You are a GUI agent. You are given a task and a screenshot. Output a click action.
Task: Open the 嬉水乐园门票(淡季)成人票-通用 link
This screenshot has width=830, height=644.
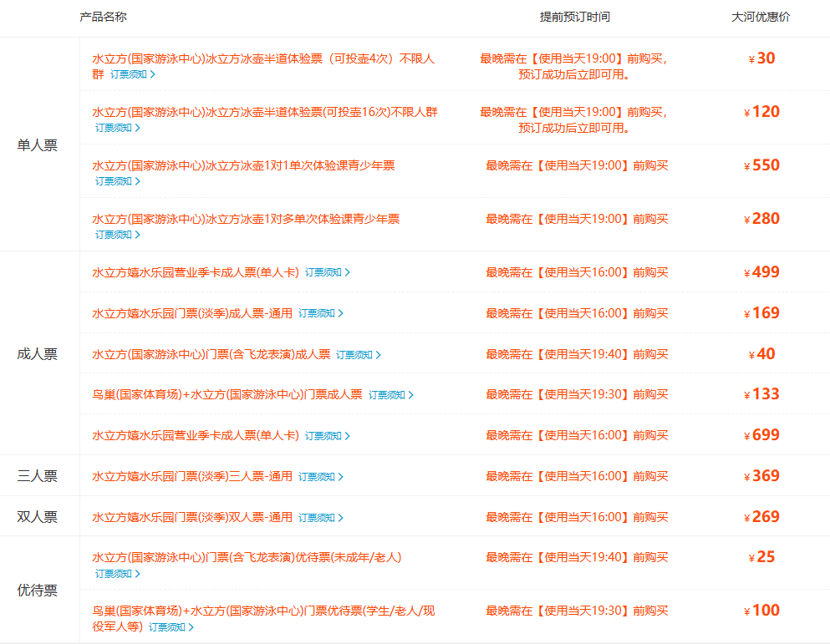[x=192, y=313]
